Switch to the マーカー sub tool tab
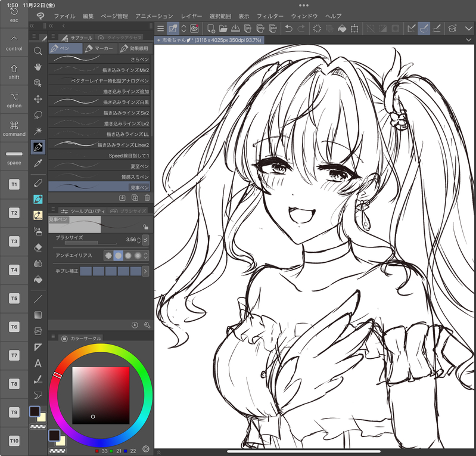 [99, 48]
